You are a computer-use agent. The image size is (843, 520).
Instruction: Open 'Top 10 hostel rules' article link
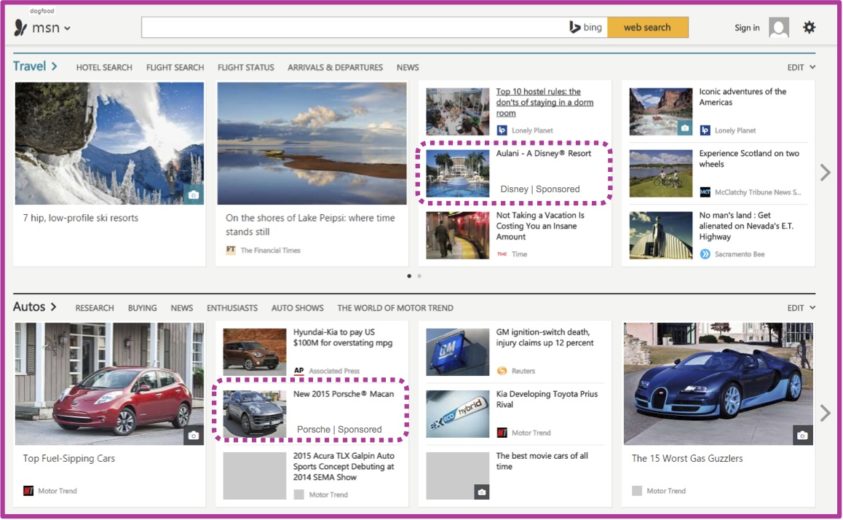coord(545,102)
